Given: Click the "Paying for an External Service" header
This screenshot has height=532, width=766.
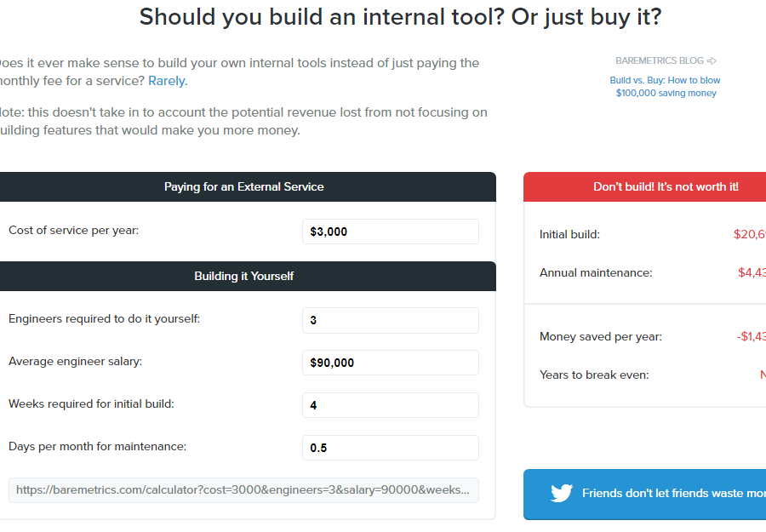Looking at the screenshot, I should (x=243, y=186).
